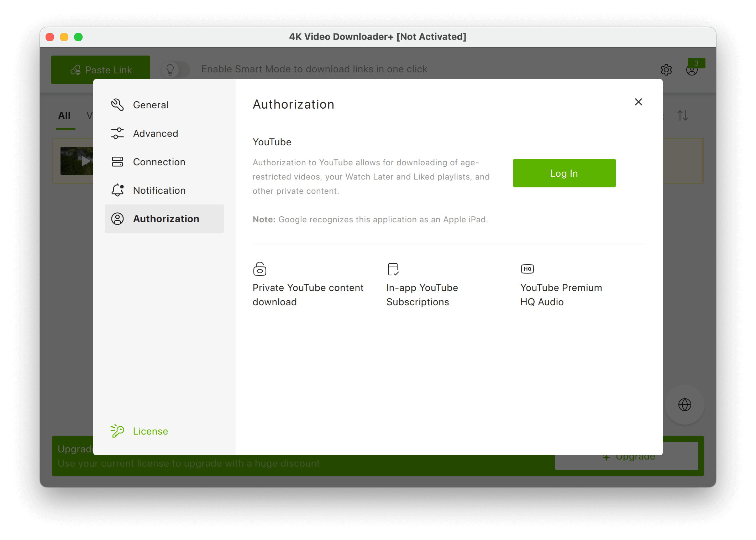Click the Authorization heading text
The image size is (756, 540).
coord(294,104)
